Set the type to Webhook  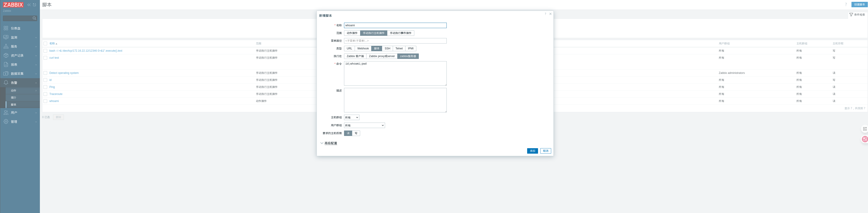pos(363,48)
